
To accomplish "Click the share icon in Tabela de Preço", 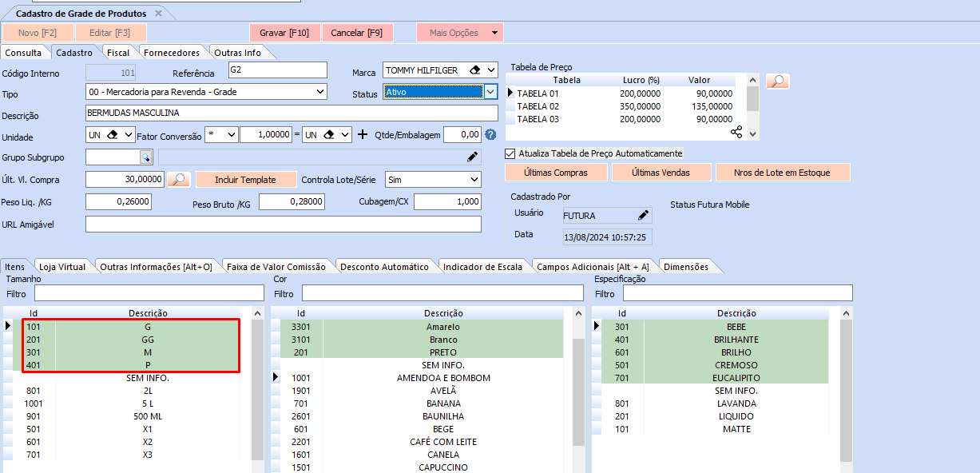I will [736, 132].
